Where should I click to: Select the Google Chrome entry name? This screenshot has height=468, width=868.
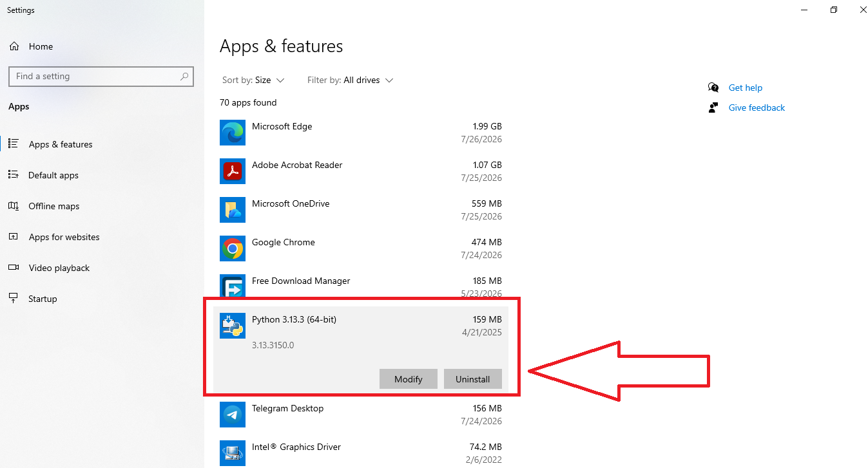pos(284,242)
